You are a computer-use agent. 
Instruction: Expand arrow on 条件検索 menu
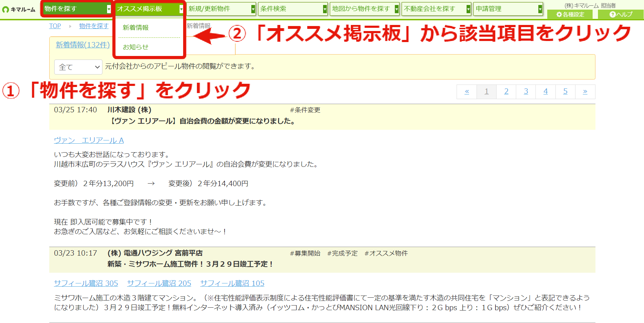coord(325,9)
